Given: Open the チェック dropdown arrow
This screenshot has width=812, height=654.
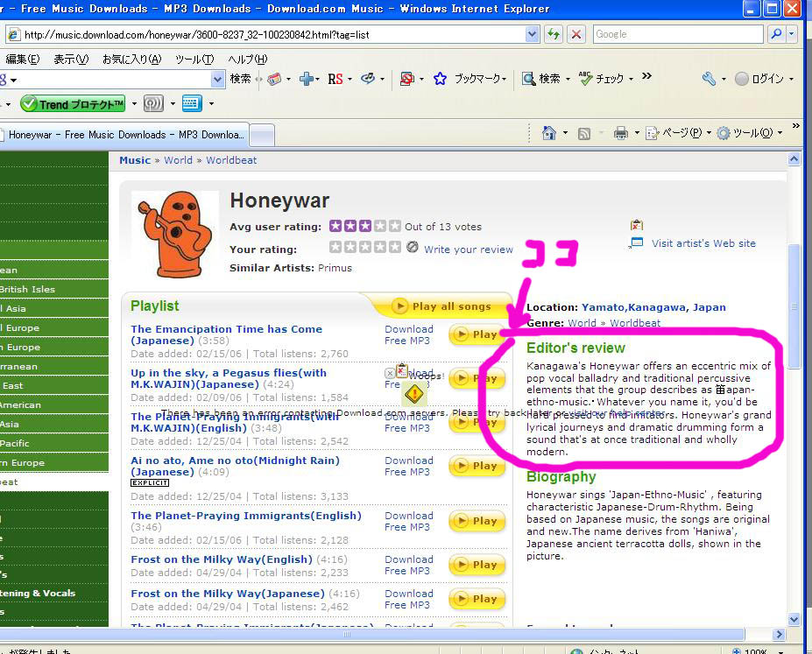Looking at the screenshot, I should coord(631,79).
